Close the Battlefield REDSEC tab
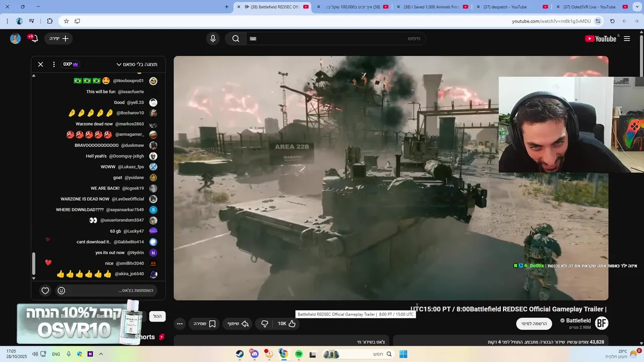The height and width of the screenshot is (362, 644). click(239, 7)
